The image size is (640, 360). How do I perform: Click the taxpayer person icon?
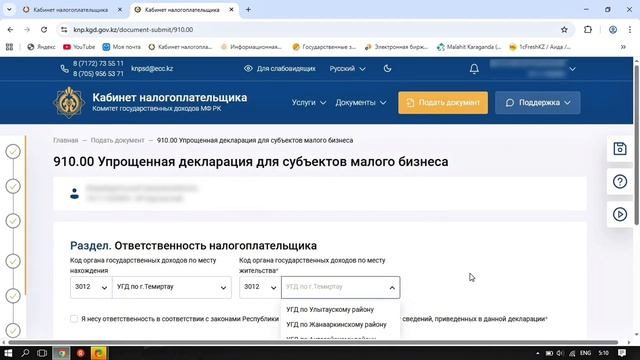tap(74, 193)
